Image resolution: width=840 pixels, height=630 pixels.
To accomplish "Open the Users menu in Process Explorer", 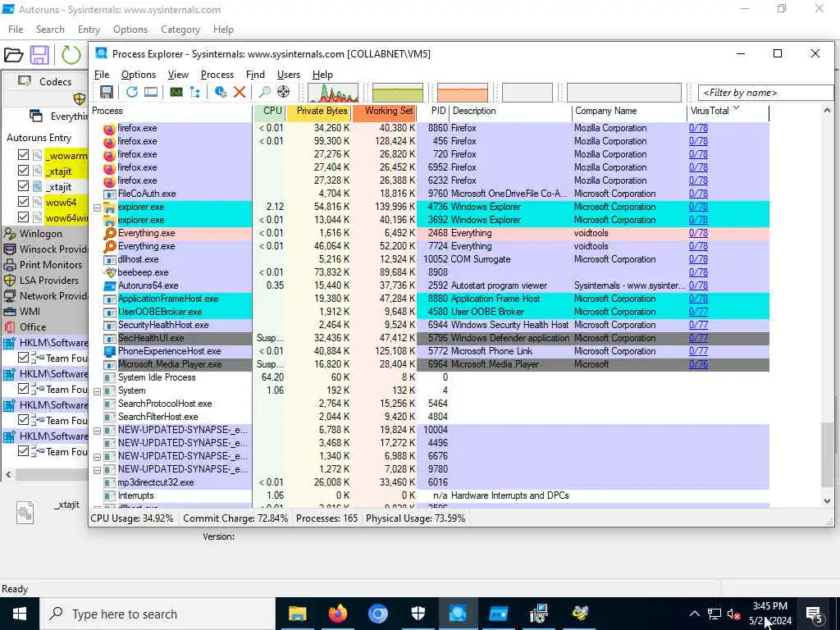I will [288, 75].
